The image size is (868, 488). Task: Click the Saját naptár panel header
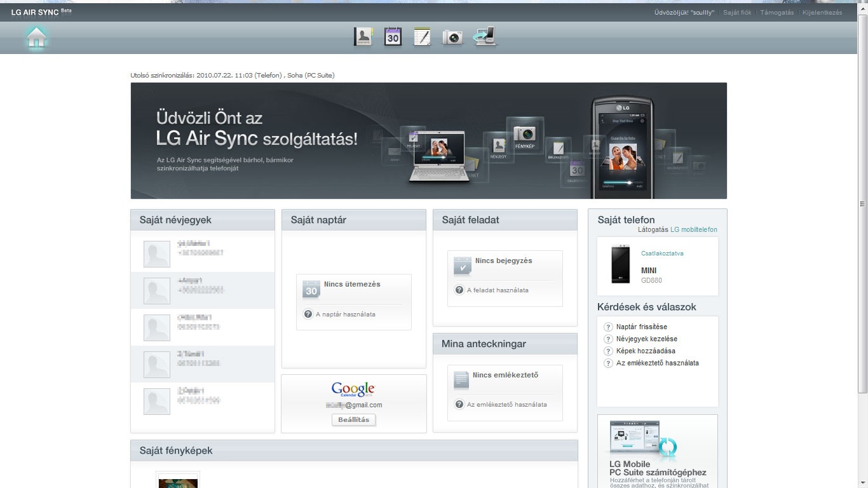pos(354,220)
